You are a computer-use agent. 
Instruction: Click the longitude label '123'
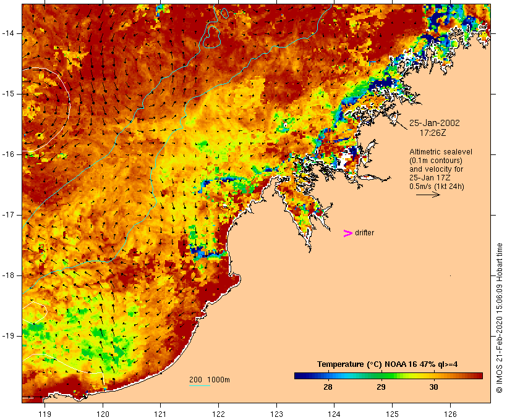pos(276,414)
